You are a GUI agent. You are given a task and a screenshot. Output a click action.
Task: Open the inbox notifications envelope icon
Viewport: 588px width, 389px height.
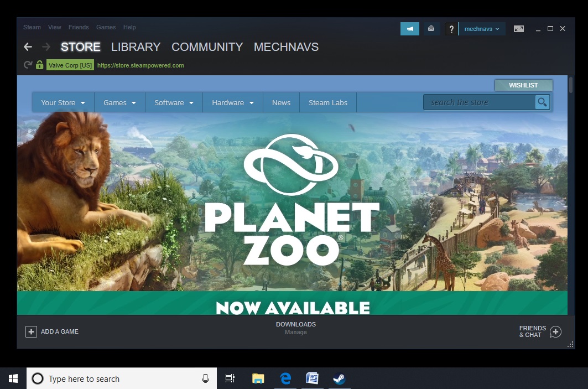tap(431, 29)
